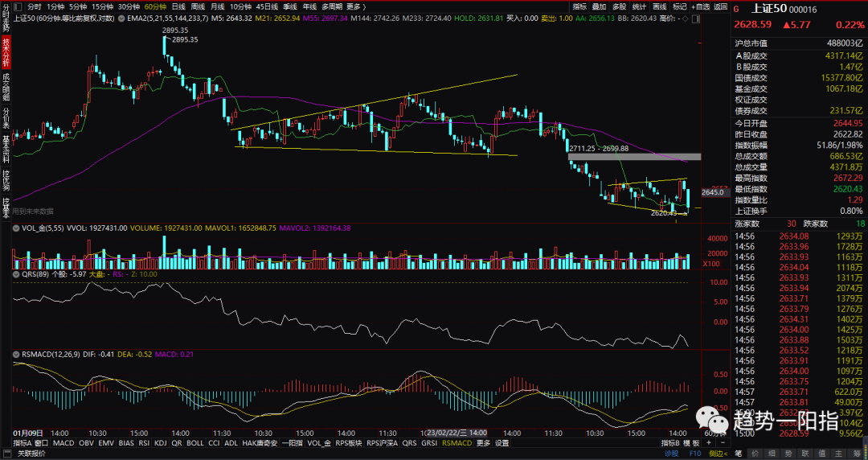Select the 15分钟 period tab
This screenshot has width=868, height=460.
coord(103,6)
